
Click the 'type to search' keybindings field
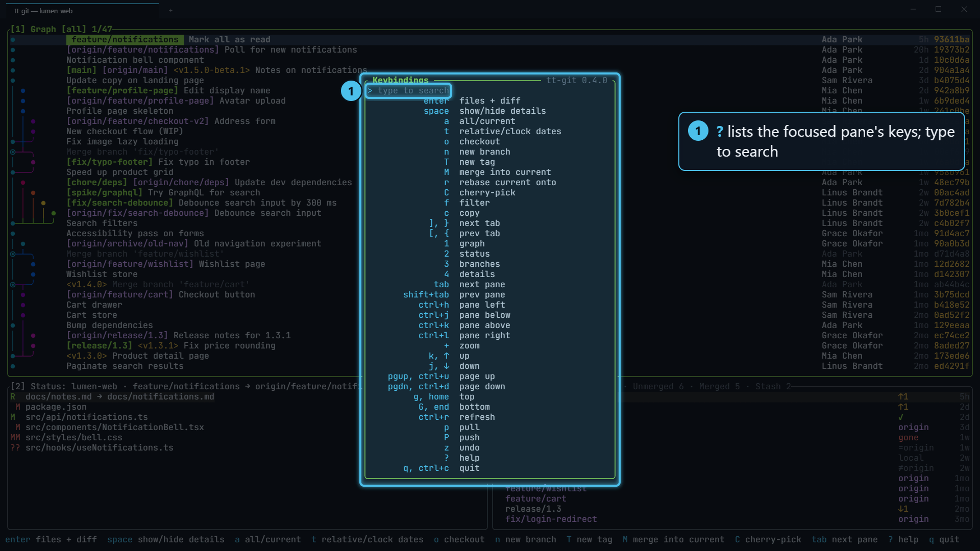click(408, 91)
